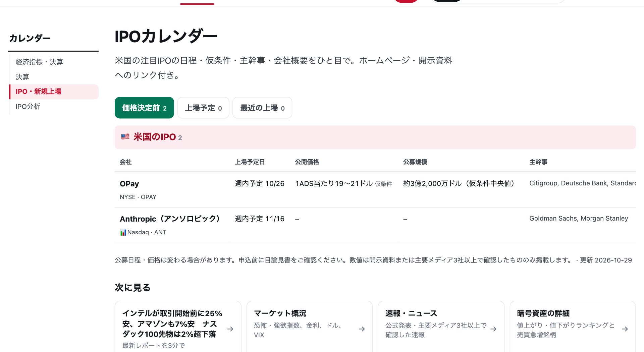Screen dimensions: 644x352
Task: Open the 暗号資産の詳細 card title
Action: (x=543, y=313)
